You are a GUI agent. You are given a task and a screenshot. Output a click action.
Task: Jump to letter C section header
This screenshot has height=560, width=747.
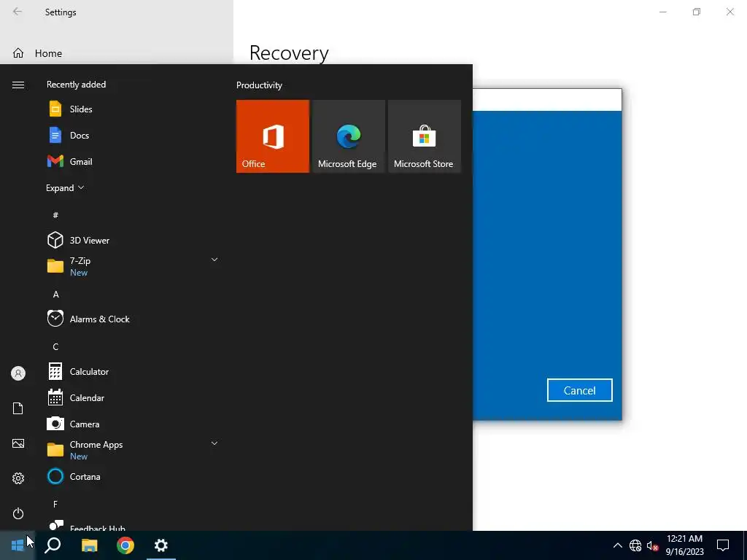(55, 346)
